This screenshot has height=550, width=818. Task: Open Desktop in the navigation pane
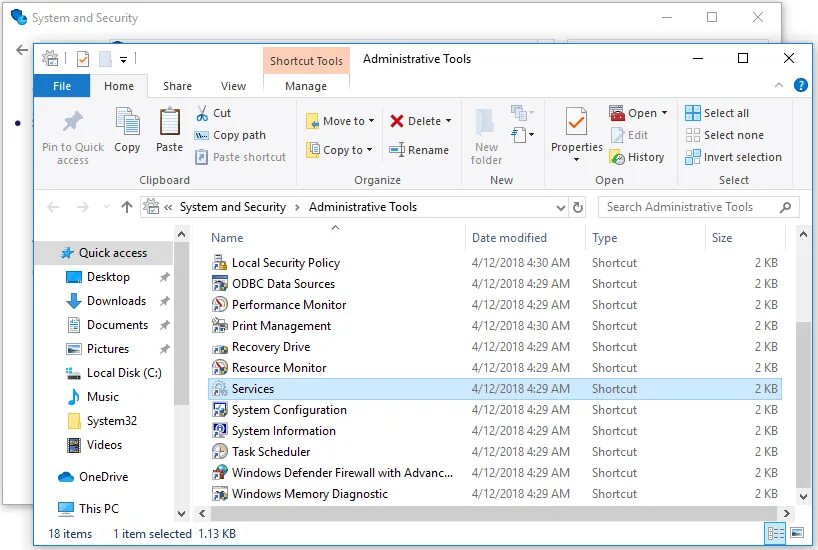(108, 277)
